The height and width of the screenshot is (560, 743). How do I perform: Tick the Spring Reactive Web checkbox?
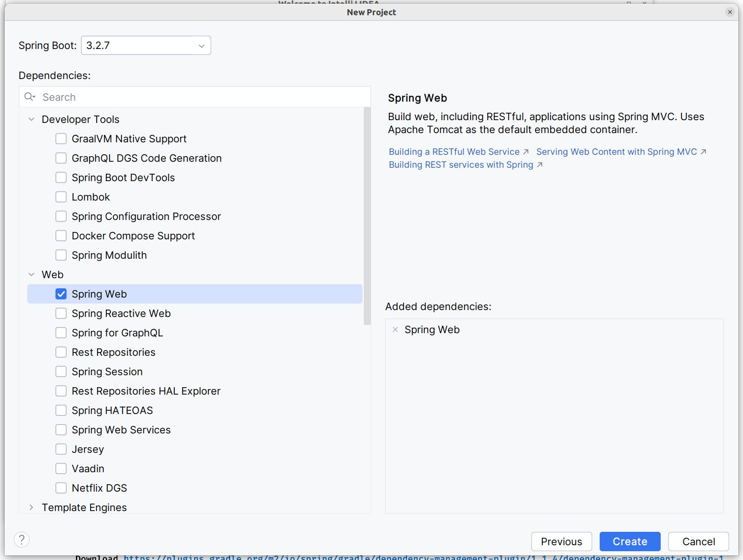click(61, 313)
